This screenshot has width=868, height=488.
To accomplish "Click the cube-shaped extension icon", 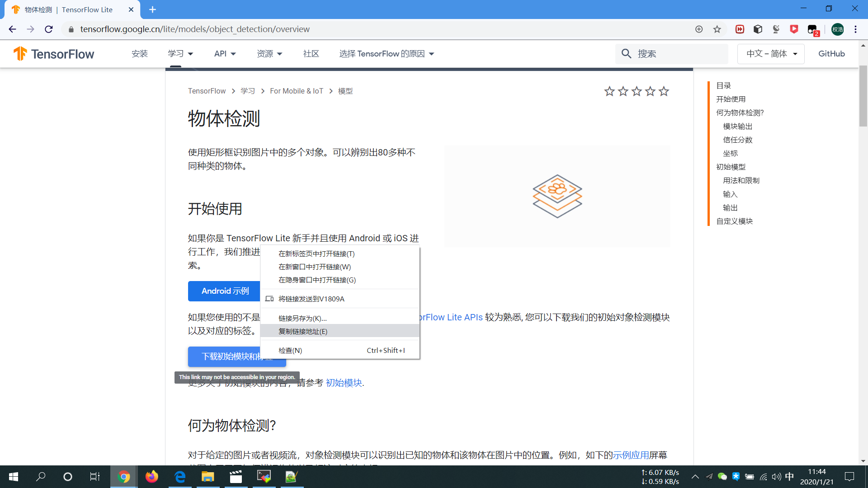I will [758, 29].
